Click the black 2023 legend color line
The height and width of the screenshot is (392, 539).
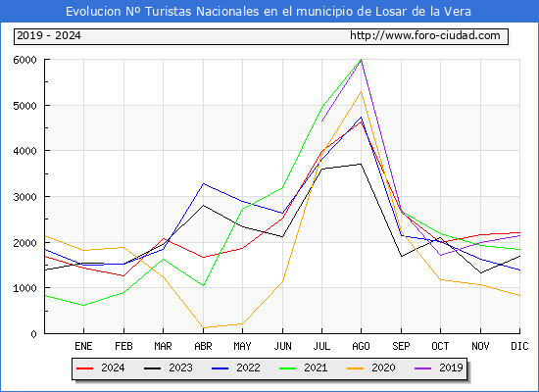[x=152, y=368]
